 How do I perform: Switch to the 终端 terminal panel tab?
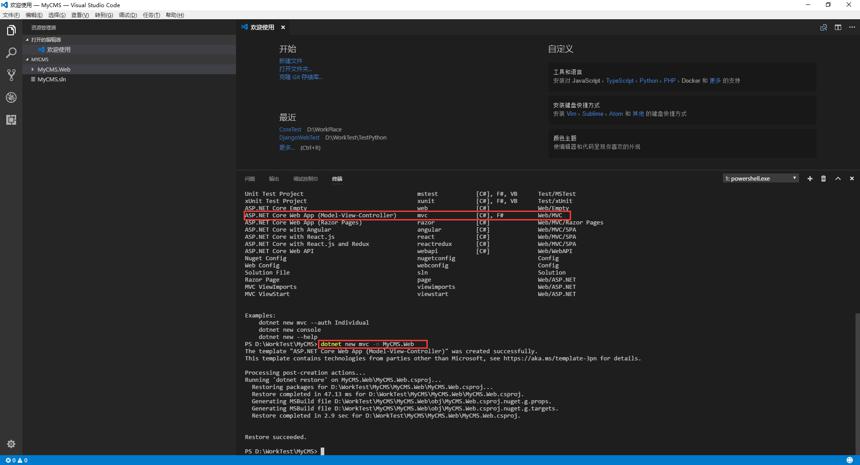pos(337,179)
